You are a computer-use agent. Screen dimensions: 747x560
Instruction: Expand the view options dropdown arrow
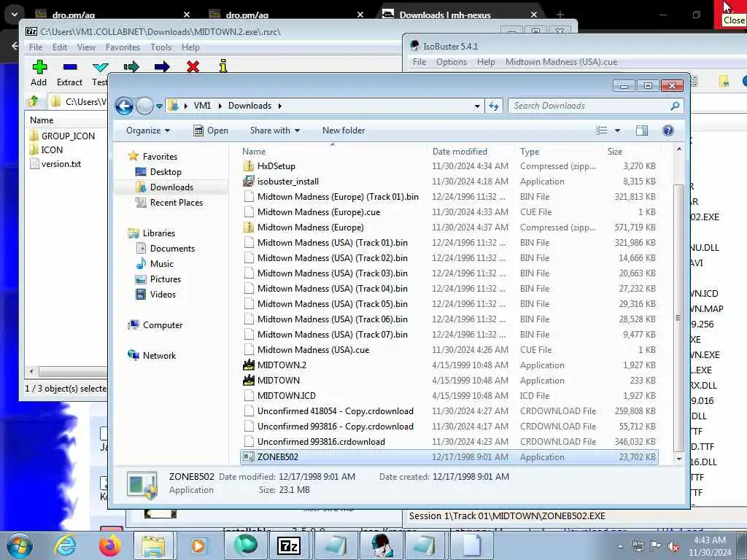tap(617, 131)
